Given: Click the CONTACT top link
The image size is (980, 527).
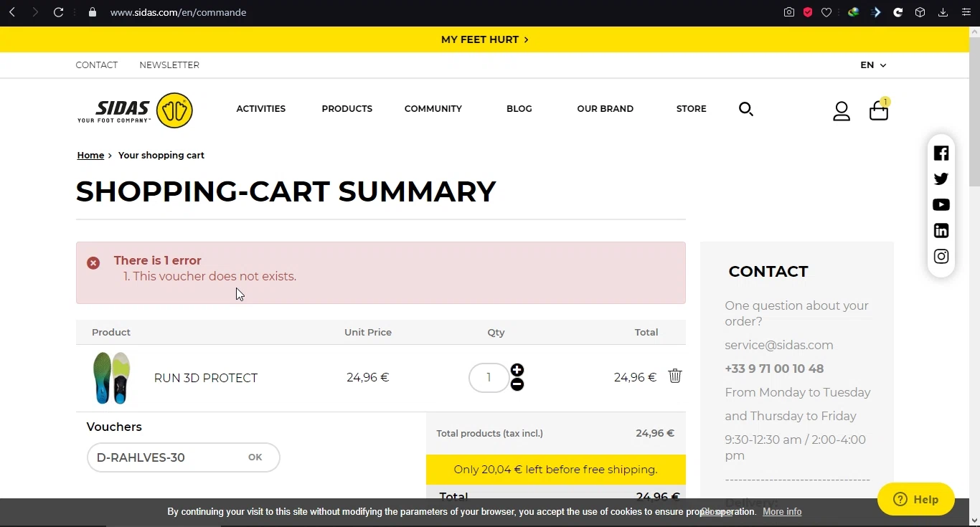Looking at the screenshot, I should tap(97, 65).
